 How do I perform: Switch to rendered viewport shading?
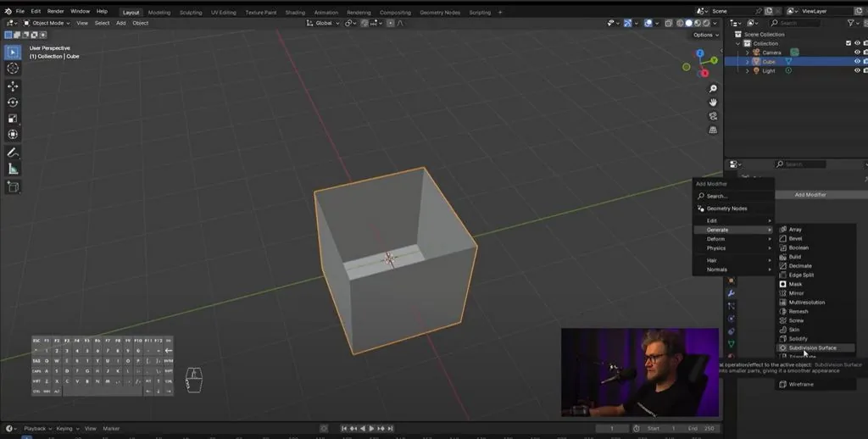(x=706, y=23)
